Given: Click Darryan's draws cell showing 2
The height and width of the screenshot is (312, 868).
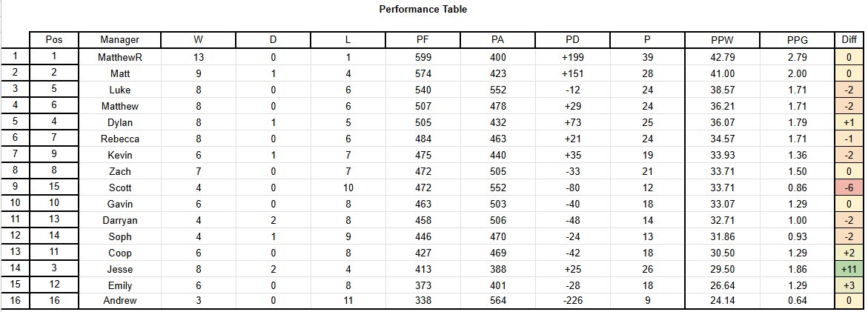Looking at the screenshot, I should pos(273,220).
